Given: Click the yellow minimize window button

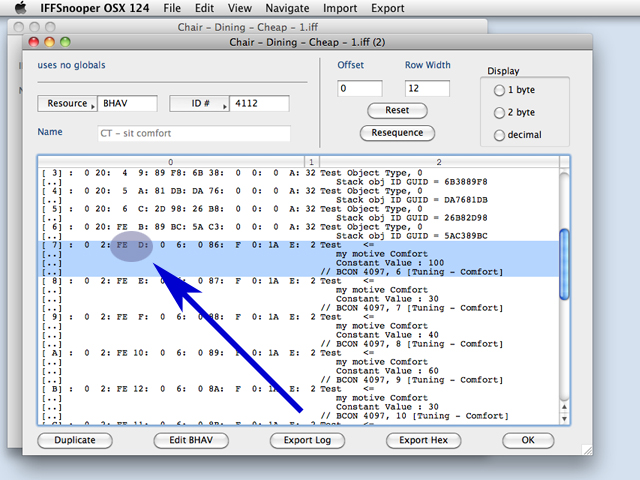Looking at the screenshot, I should click(50, 43).
